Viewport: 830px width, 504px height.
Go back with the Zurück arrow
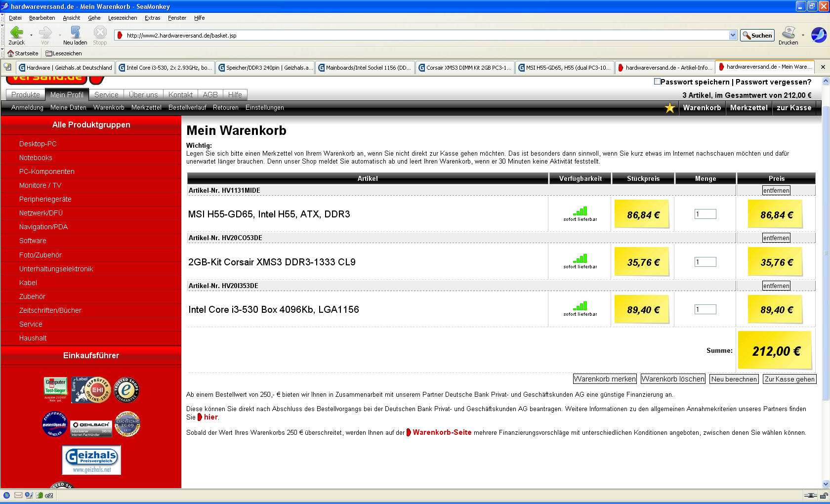pos(16,35)
